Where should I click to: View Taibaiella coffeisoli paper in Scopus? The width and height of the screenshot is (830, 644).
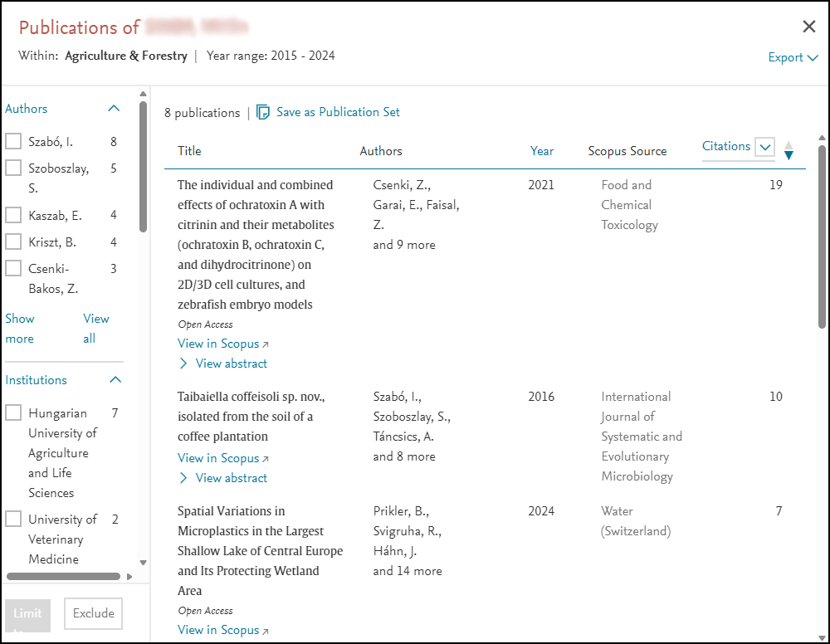222,458
